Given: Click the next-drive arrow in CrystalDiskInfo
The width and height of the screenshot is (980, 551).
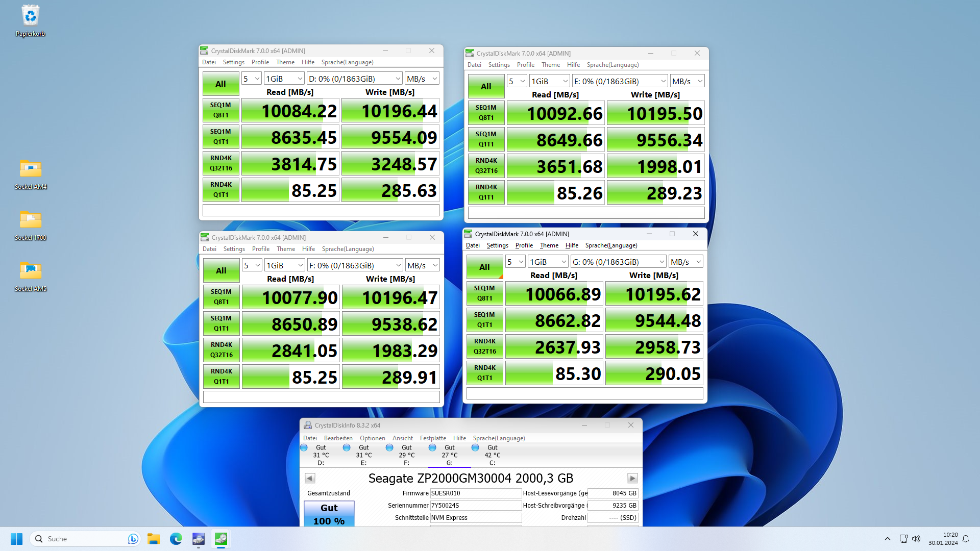Looking at the screenshot, I should (x=632, y=478).
